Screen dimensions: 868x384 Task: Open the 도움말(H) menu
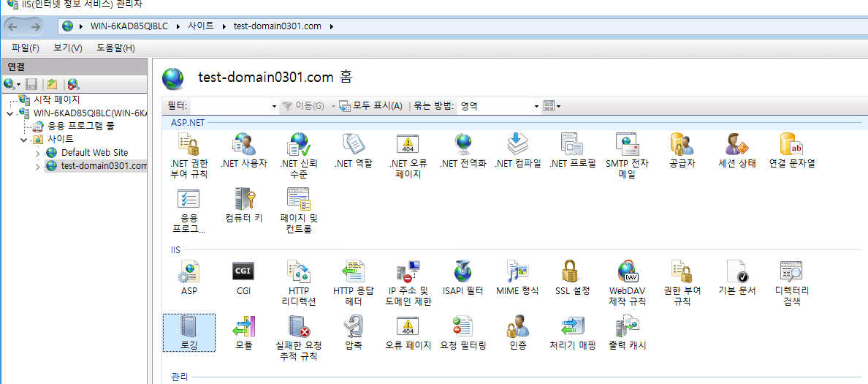coord(115,48)
